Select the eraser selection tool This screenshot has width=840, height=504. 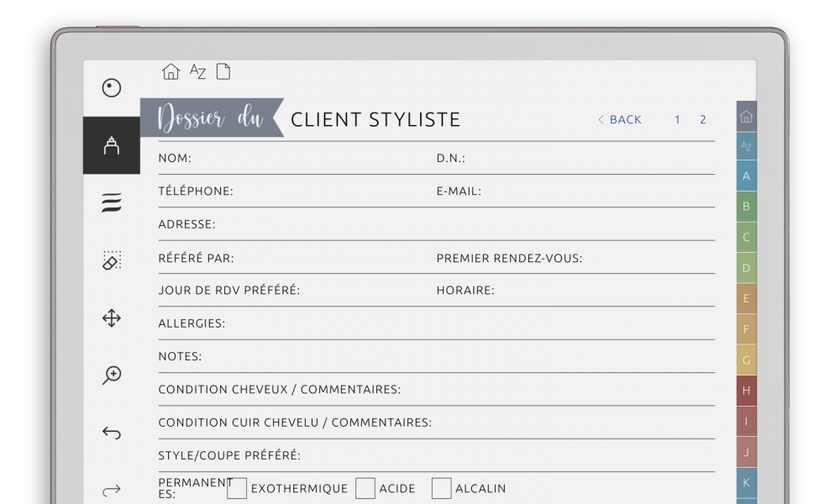pyautogui.click(x=112, y=260)
